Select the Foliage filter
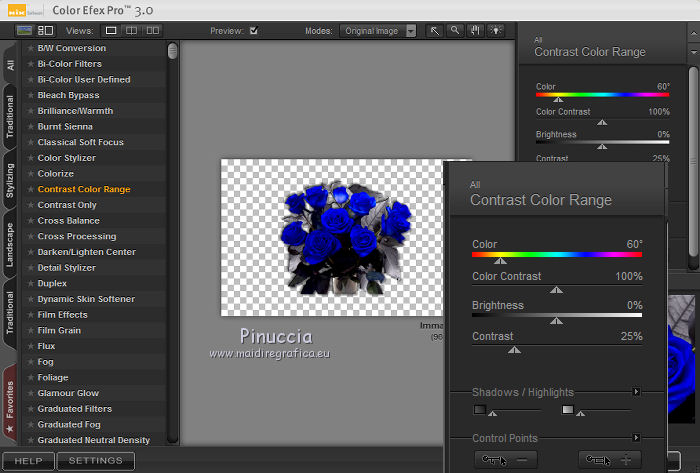700x473 pixels. 53,378
